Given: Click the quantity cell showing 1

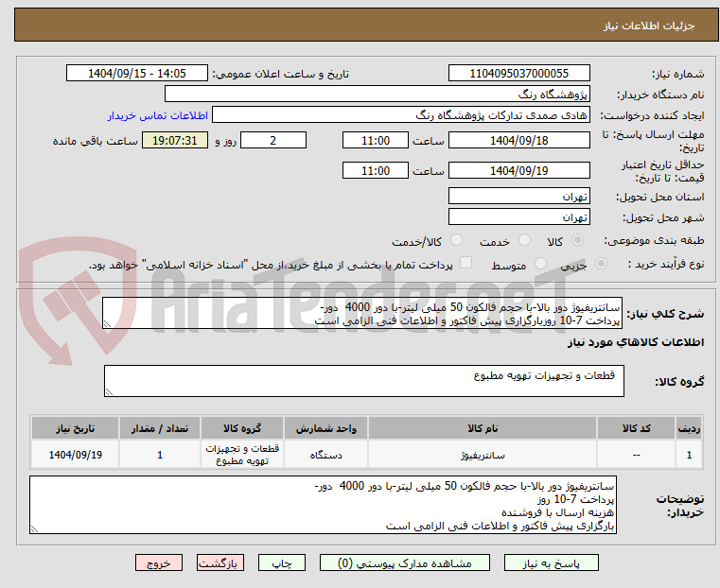Looking at the screenshot, I should (160, 455).
